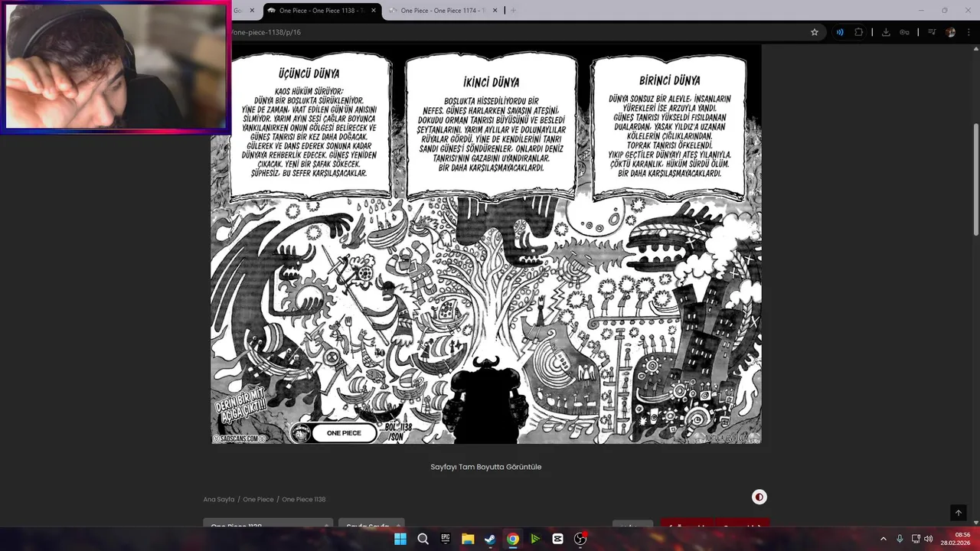Expand the Sayfa Sayfa reading mode dropdown
This screenshot has height=551, width=980.
point(371,523)
